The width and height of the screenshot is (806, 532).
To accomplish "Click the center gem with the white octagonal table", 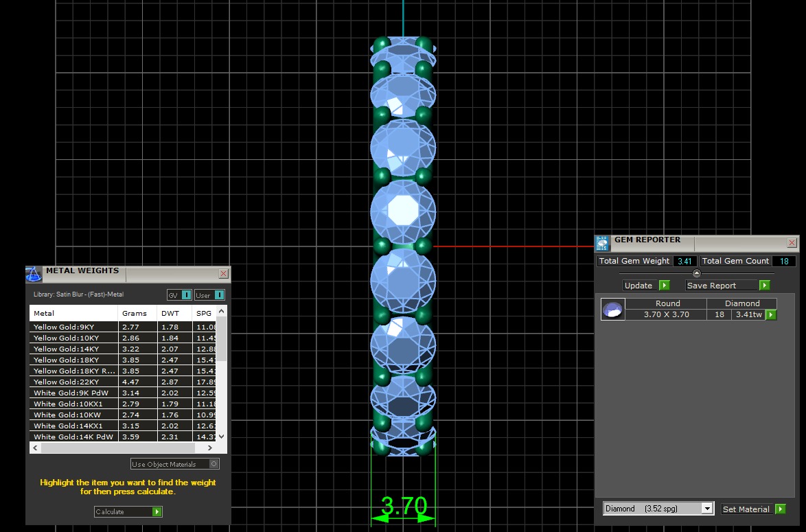I will pos(403,212).
